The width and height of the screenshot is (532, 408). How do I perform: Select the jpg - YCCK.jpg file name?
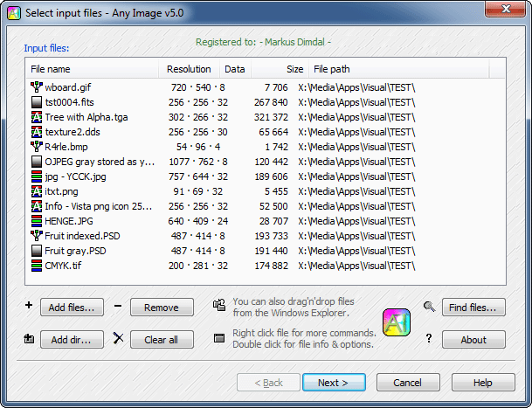(x=75, y=176)
